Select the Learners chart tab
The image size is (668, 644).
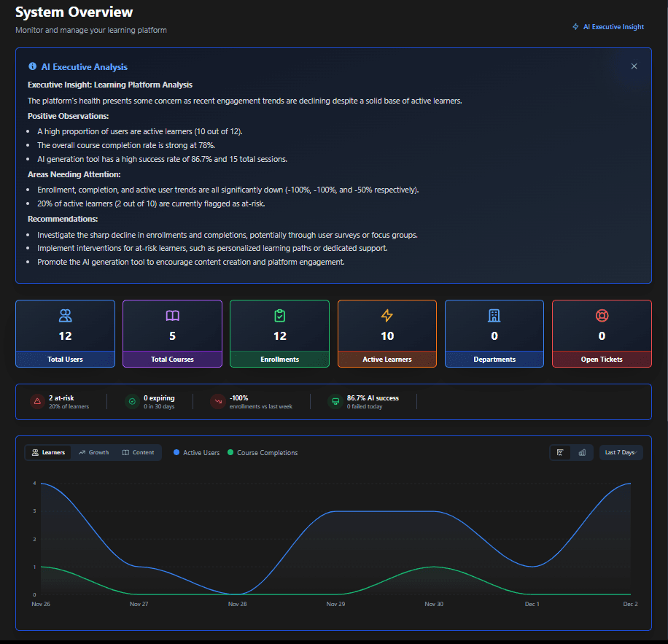click(48, 452)
